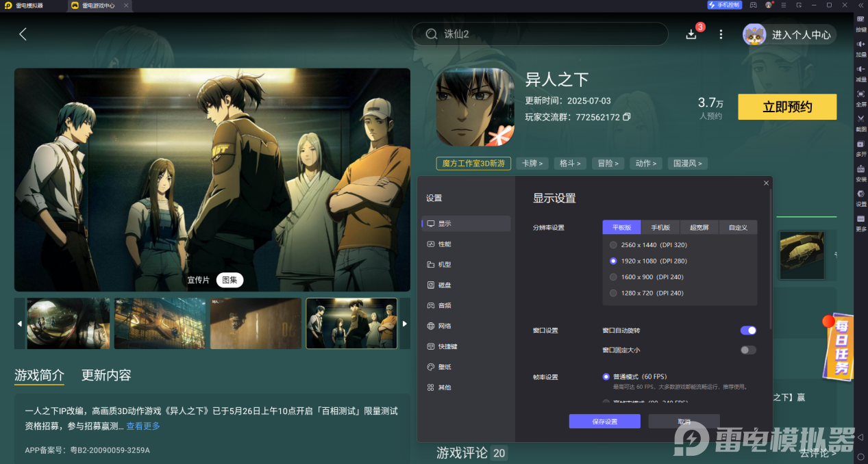Click 保存设置 save settings button
868x464 pixels.
[605, 422]
